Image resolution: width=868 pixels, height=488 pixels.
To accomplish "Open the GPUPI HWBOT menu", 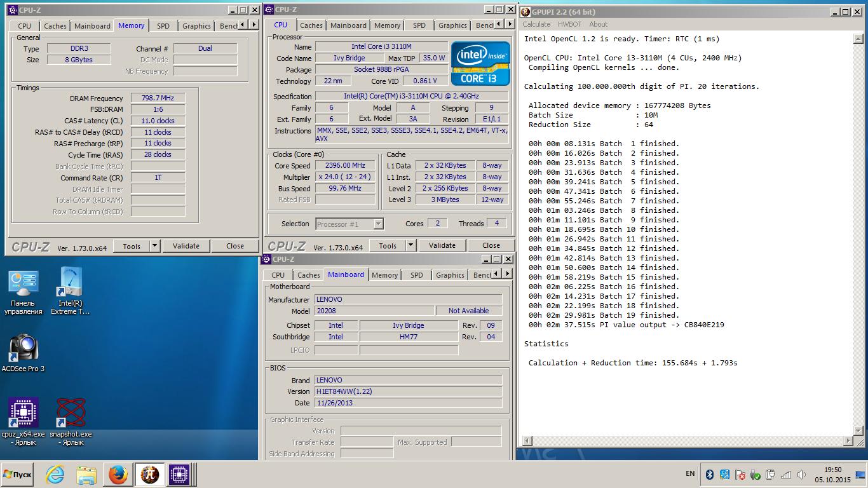I will point(570,24).
